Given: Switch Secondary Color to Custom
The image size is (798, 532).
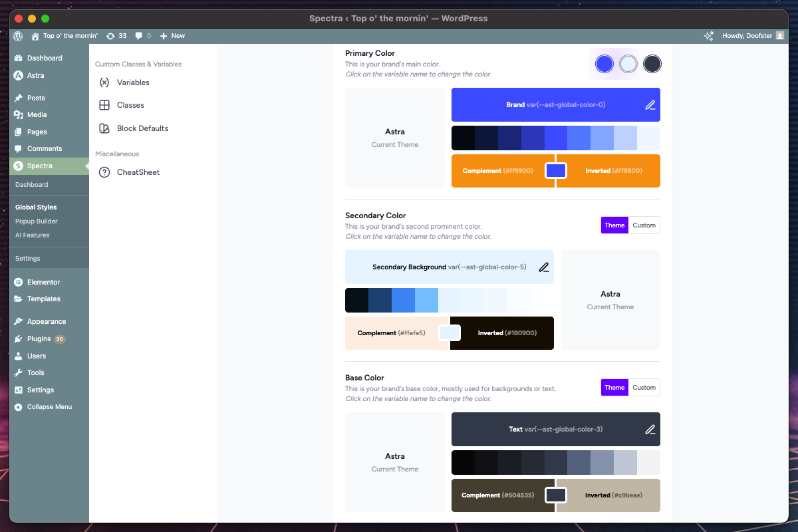Looking at the screenshot, I should (644, 225).
